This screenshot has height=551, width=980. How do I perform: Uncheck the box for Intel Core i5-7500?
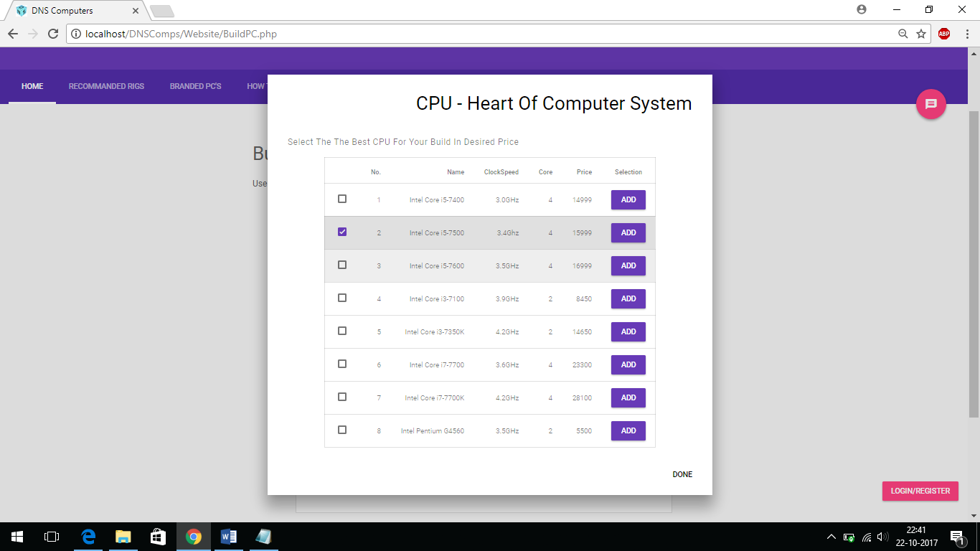click(342, 232)
